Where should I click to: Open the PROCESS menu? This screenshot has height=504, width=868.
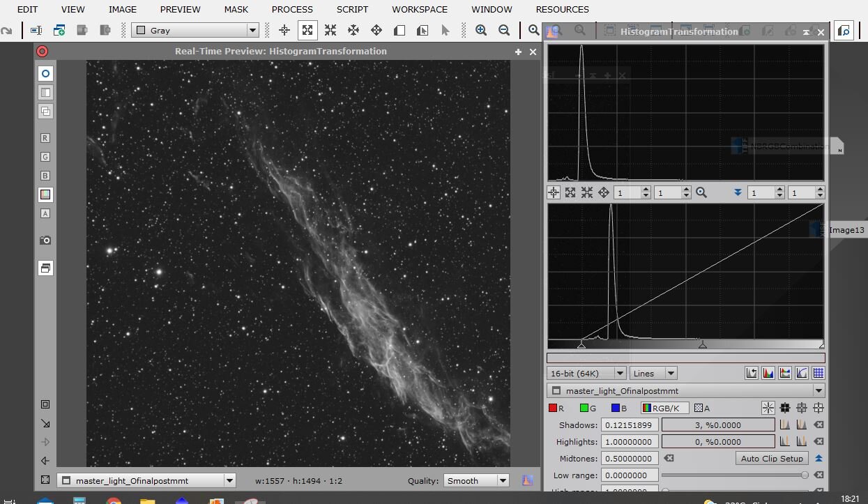coord(292,9)
